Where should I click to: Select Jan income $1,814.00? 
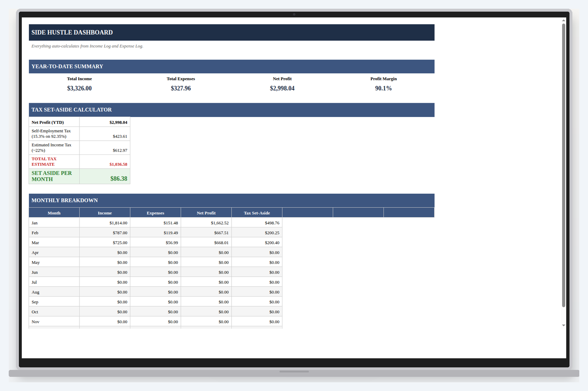tap(105, 223)
